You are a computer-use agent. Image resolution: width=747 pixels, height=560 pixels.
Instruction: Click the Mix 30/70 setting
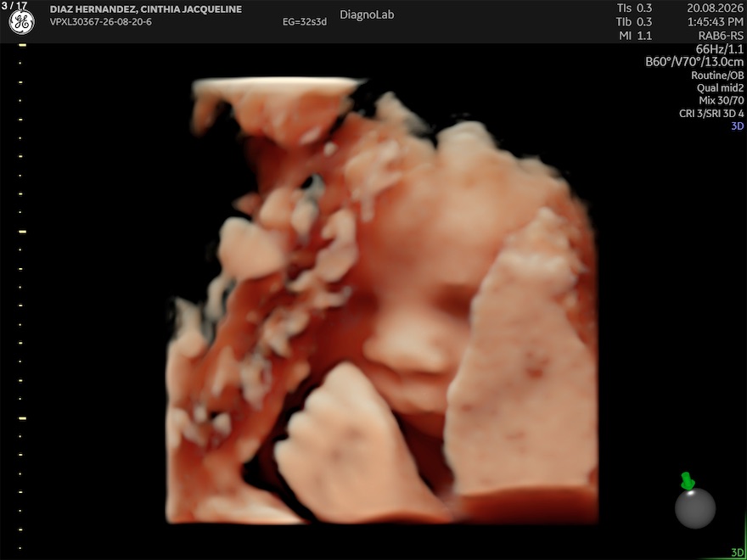721,100
